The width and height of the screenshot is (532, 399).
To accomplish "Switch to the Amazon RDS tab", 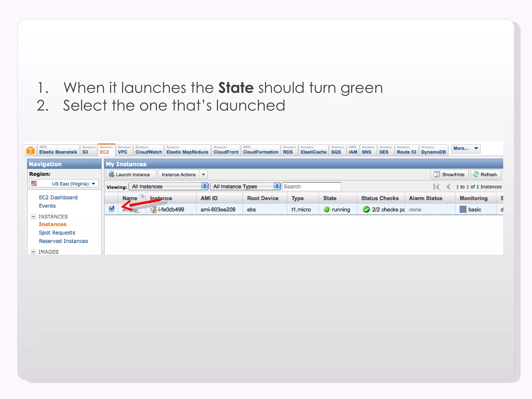I will click(289, 150).
